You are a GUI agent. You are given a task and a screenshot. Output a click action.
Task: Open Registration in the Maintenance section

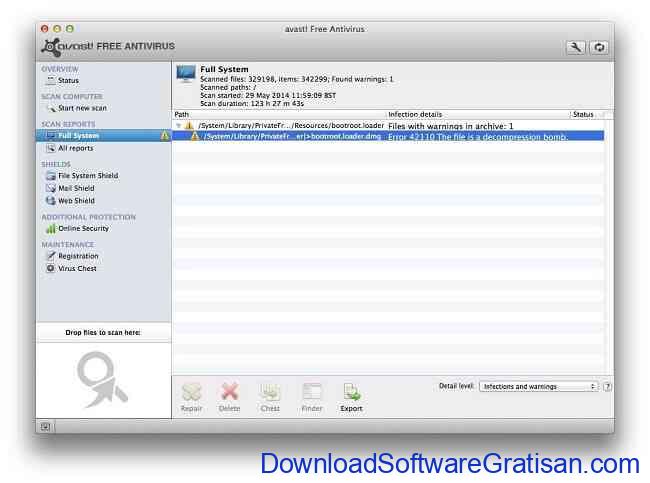78,256
